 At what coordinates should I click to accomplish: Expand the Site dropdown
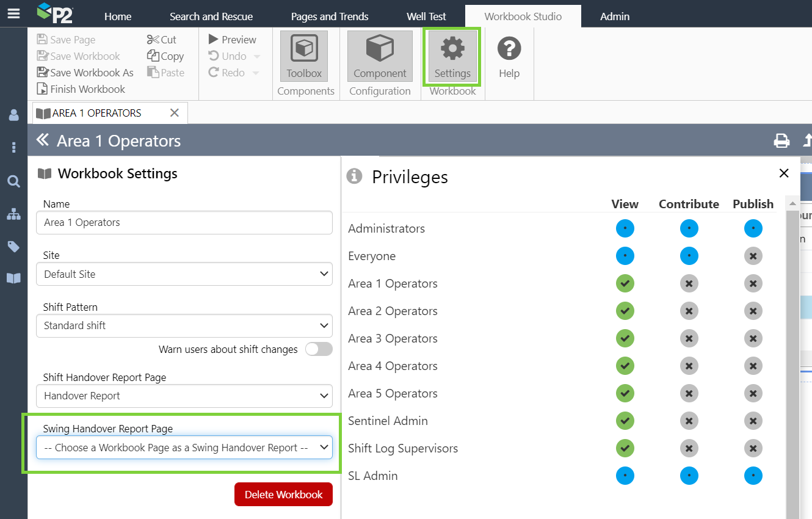(184, 274)
